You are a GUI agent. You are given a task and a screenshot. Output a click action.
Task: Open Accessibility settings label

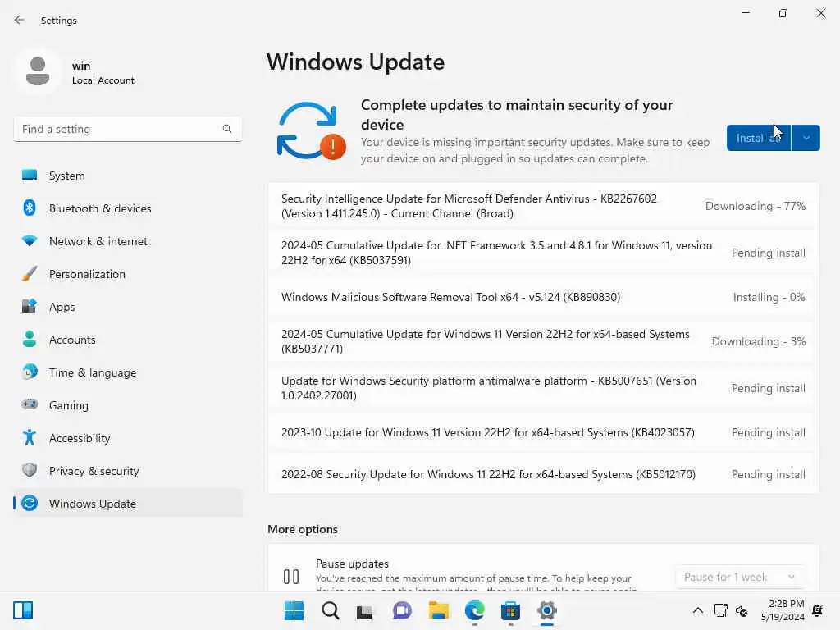80,438
